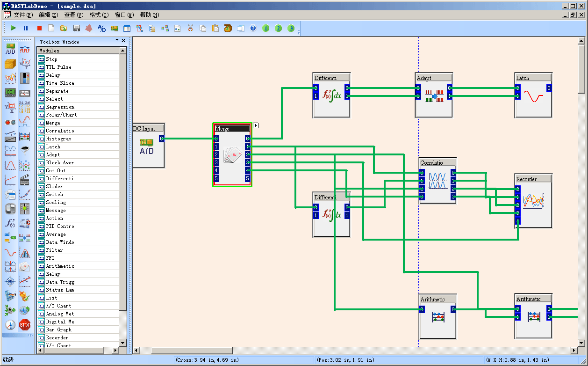588x366 pixels.
Task: Expand the arrow beside the Merge module
Action: click(x=256, y=125)
